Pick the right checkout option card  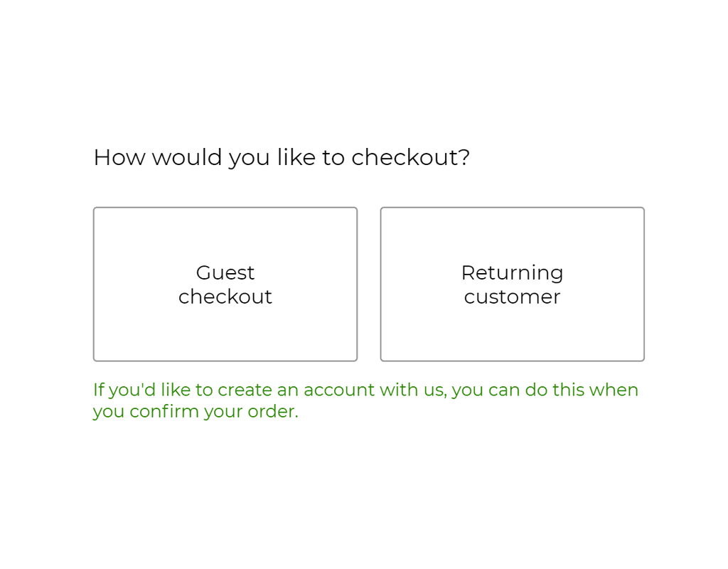pyautogui.click(x=512, y=284)
